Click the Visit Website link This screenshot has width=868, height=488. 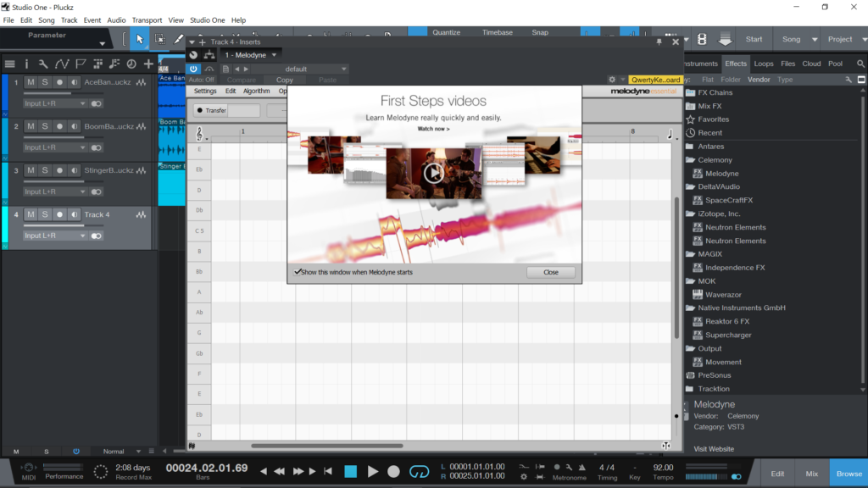714,449
